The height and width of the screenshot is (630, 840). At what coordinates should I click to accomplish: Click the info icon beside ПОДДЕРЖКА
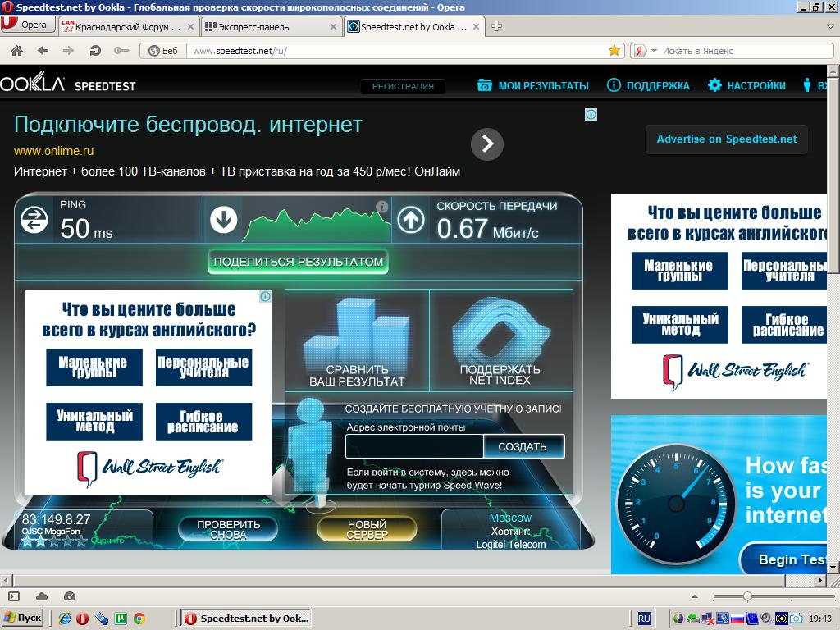click(614, 85)
